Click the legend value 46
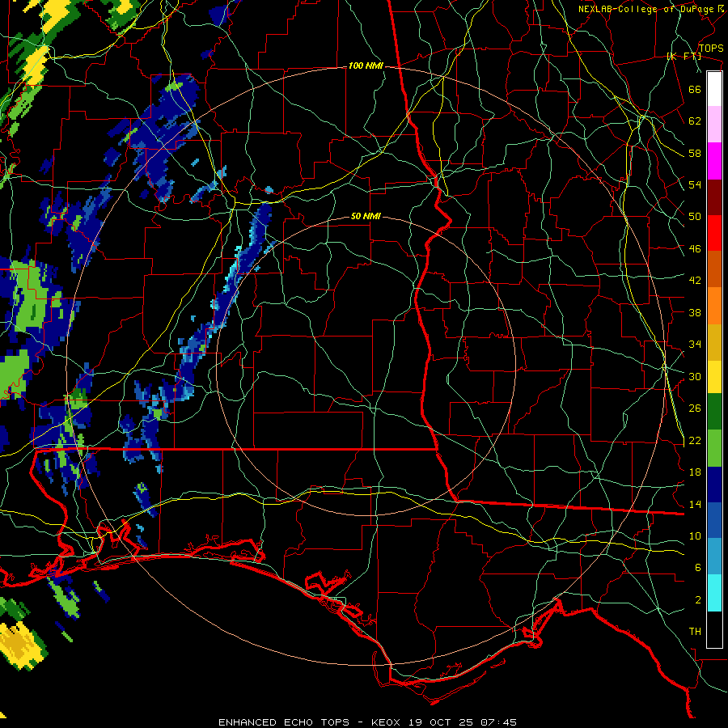Screen dimensions: 728x728 pos(695,249)
